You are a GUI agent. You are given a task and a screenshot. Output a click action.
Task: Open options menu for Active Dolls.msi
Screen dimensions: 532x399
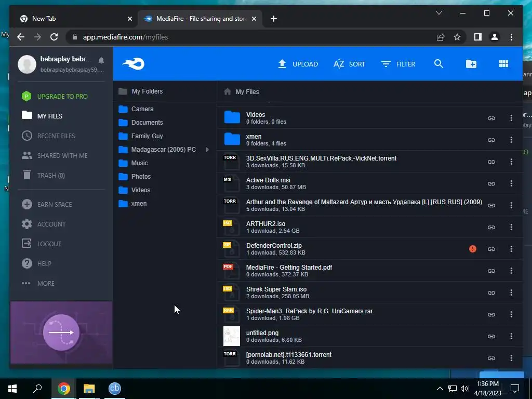(511, 183)
